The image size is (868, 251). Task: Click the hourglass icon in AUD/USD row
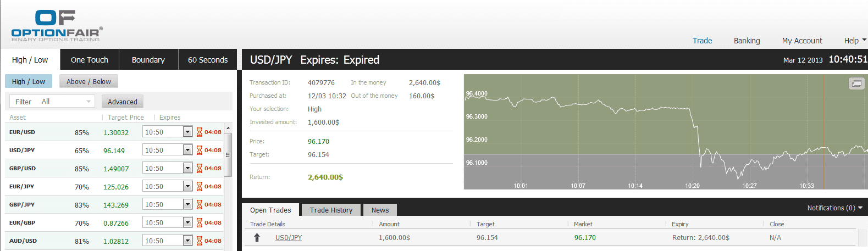200,241
